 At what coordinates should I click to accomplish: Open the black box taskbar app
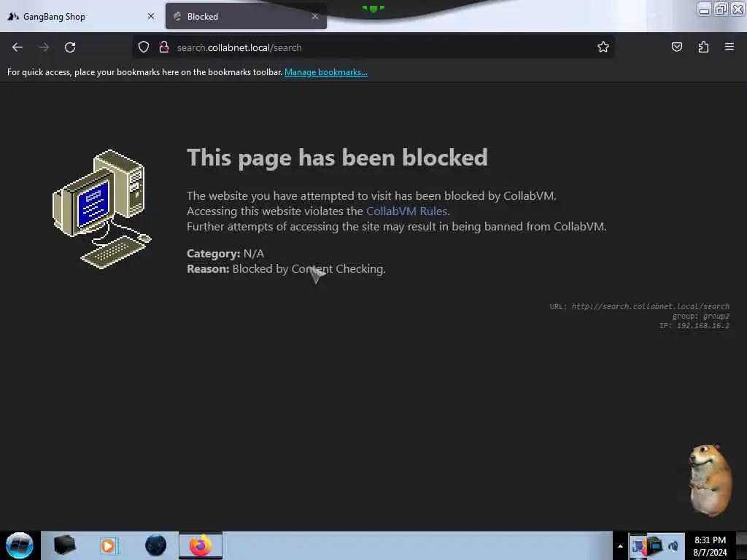(64, 545)
